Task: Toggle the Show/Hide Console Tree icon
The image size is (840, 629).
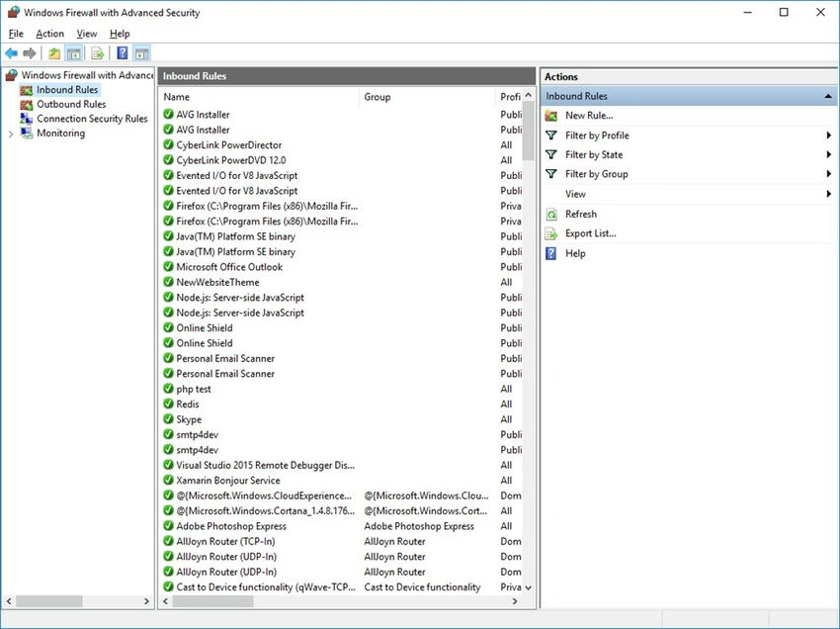Action: (x=73, y=53)
